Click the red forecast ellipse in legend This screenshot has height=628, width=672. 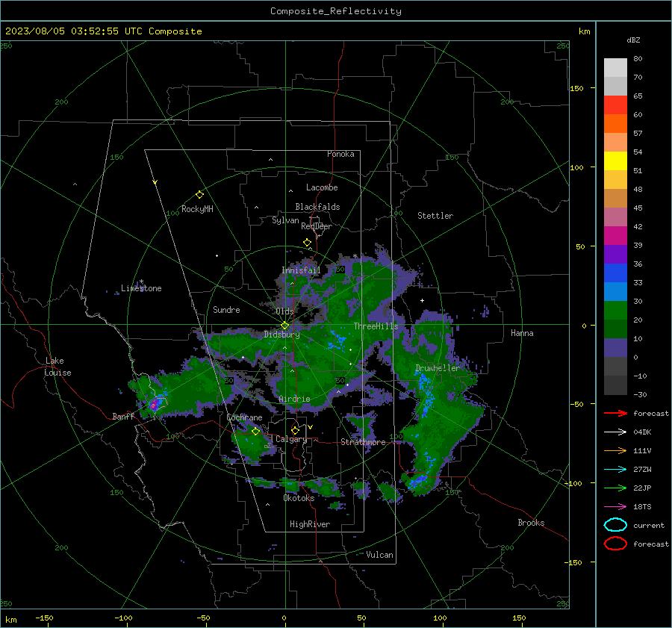615,544
